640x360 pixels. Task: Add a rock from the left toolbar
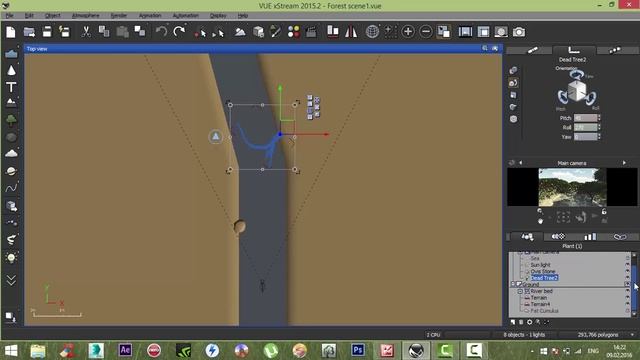pyautogui.click(x=11, y=137)
